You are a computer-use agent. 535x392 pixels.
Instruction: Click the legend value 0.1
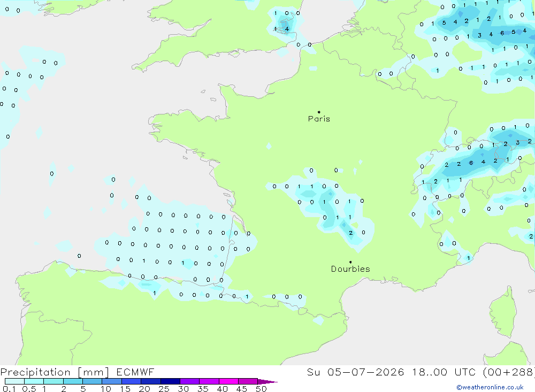pos(9,389)
